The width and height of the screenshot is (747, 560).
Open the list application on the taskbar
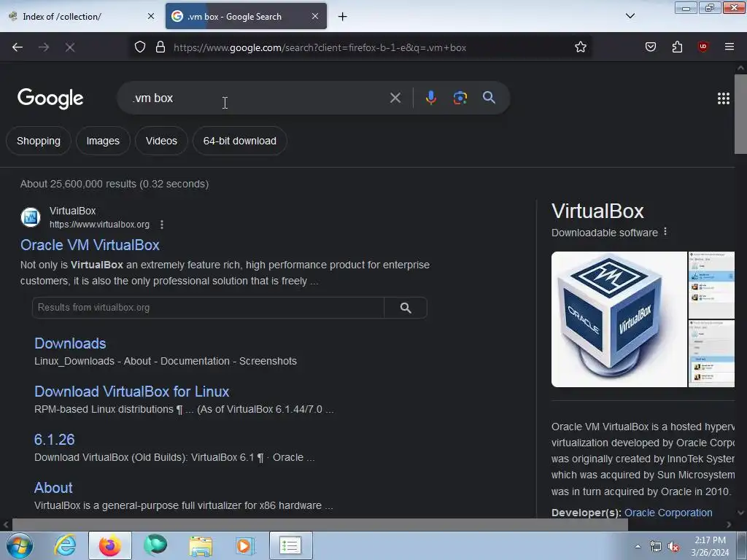(290, 545)
